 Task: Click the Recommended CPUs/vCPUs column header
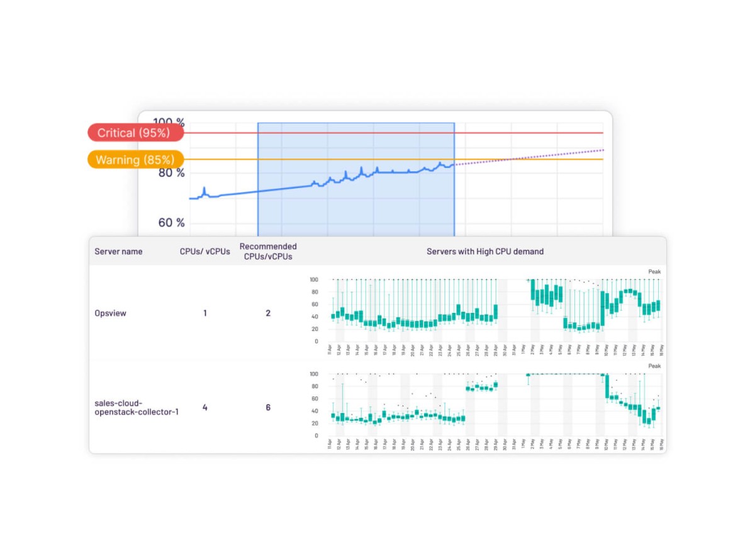(267, 251)
